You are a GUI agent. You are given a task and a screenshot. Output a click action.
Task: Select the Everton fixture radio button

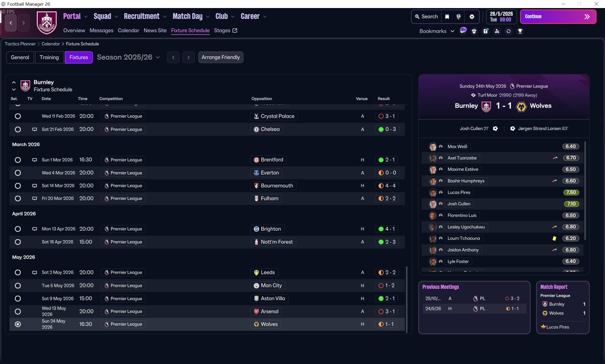pos(18,173)
